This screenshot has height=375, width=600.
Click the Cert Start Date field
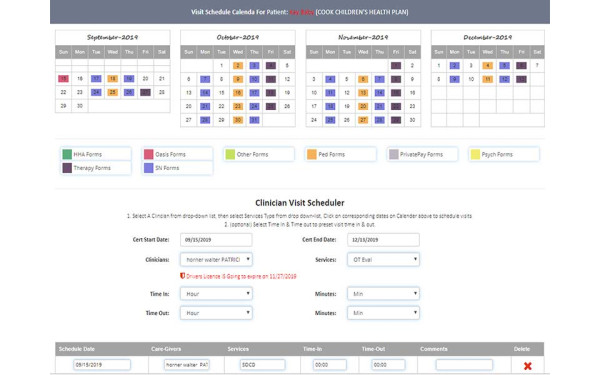tap(216, 240)
